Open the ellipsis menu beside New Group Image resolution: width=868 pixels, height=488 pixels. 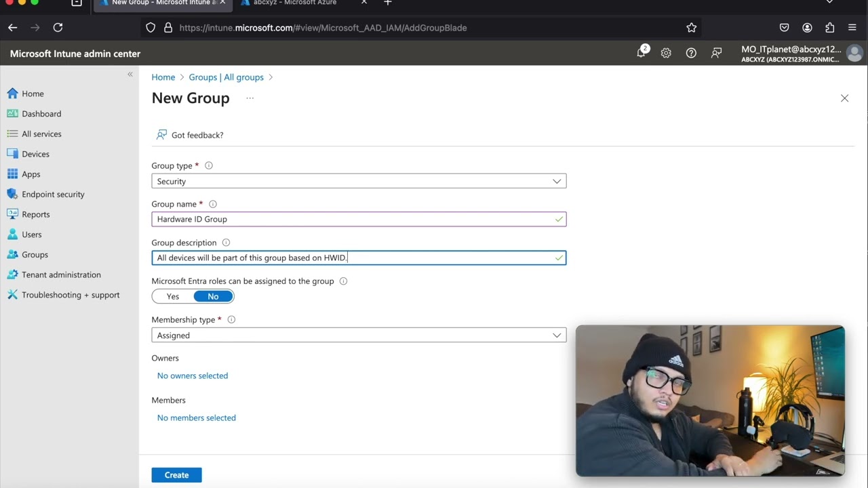[250, 98]
